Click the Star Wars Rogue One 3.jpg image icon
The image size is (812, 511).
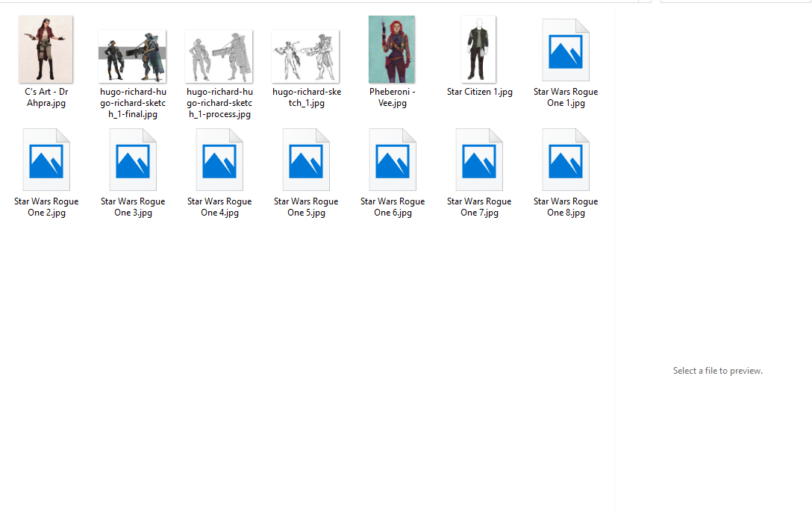coord(133,160)
